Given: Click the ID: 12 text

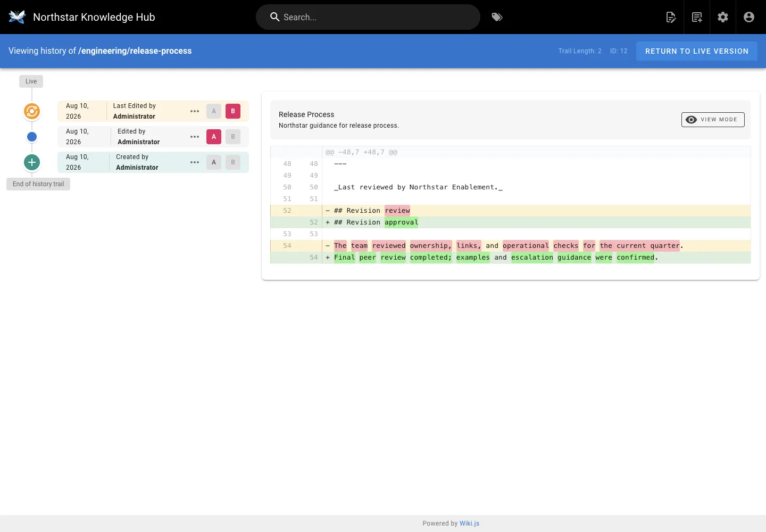Looking at the screenshot, I should 619,51.
